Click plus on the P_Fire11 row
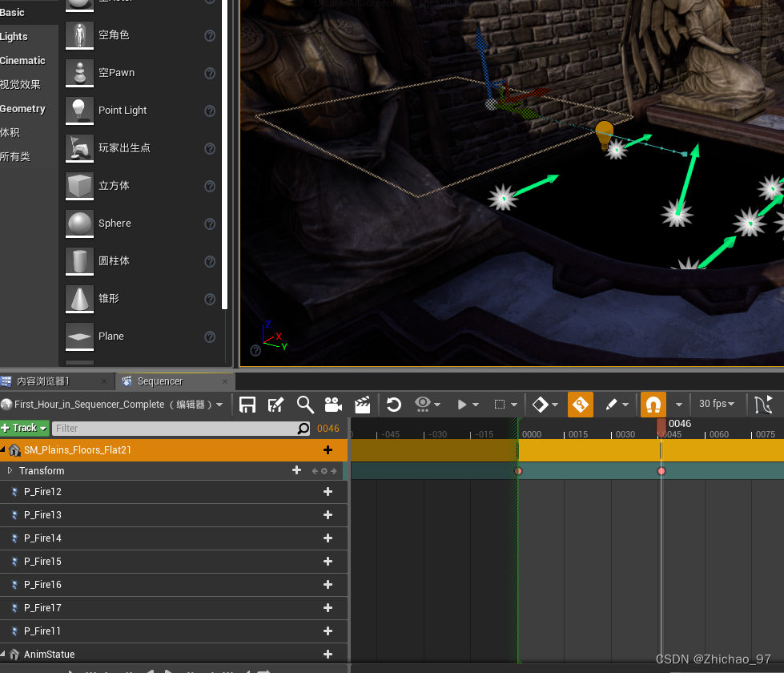The width and height of the screenshot is (784, 673). tap(328, 631)
